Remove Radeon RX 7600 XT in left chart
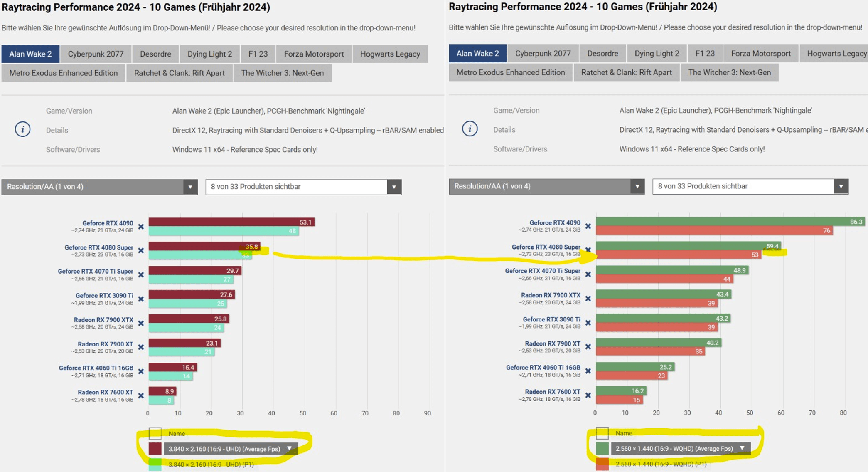This screenshot has height=472, width=868. 141,395
